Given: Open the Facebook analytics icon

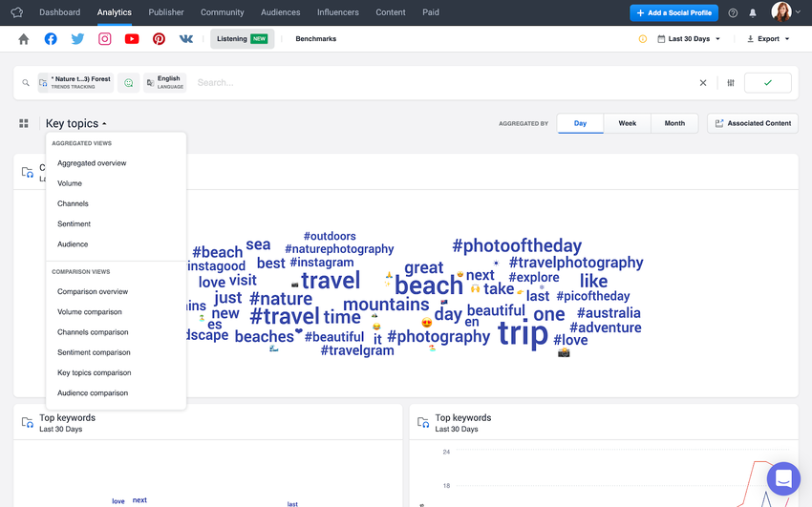Looking at the screenshot, I should point(51,39).
